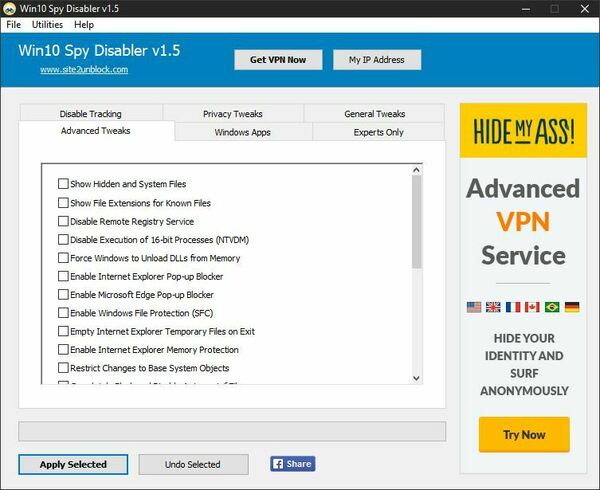Open the Windows Apps tab
Screen dimensions: 600x490
243,132
